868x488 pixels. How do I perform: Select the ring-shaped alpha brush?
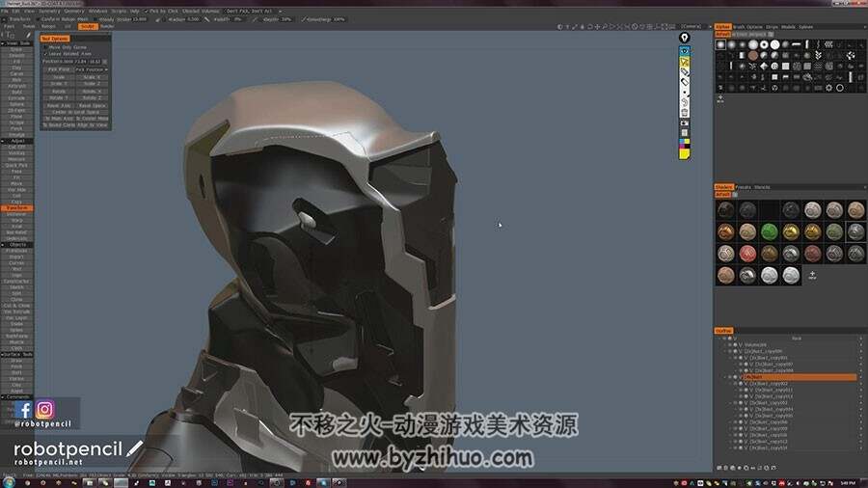tap(764, 44)
